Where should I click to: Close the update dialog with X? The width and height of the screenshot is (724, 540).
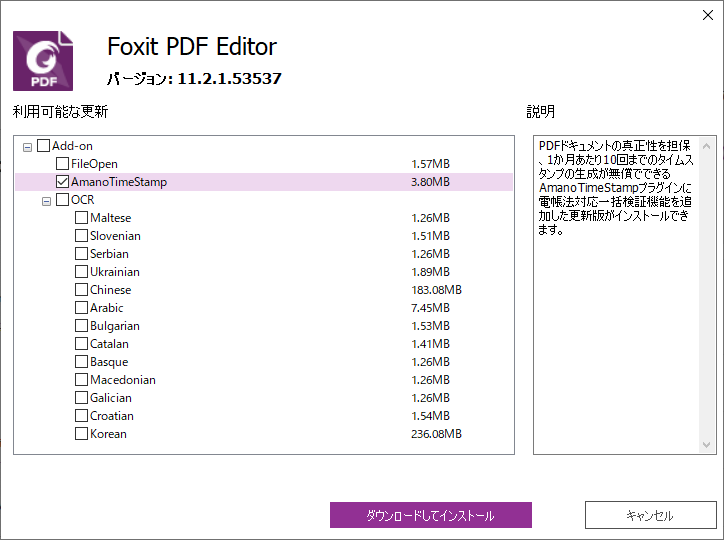pos(707,15)
